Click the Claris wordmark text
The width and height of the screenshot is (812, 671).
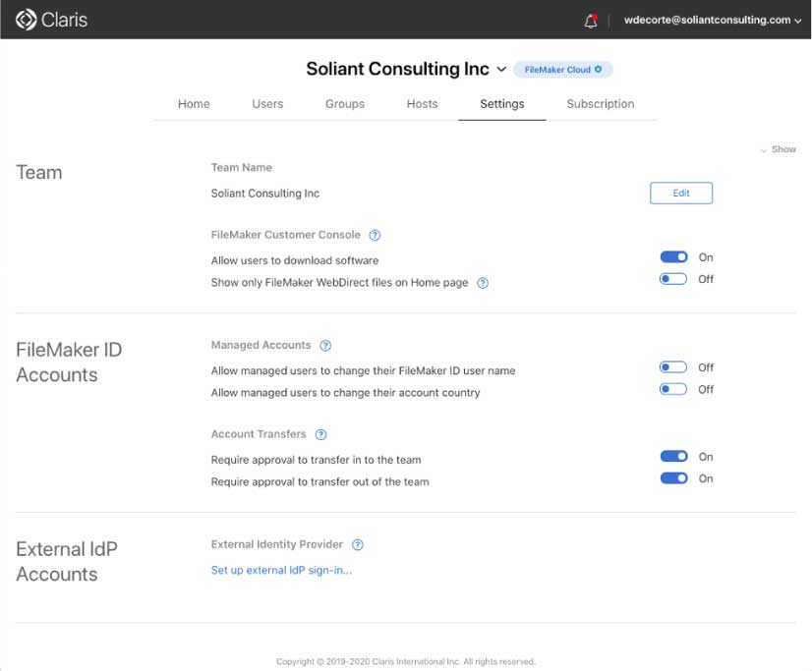coord(64,21)
